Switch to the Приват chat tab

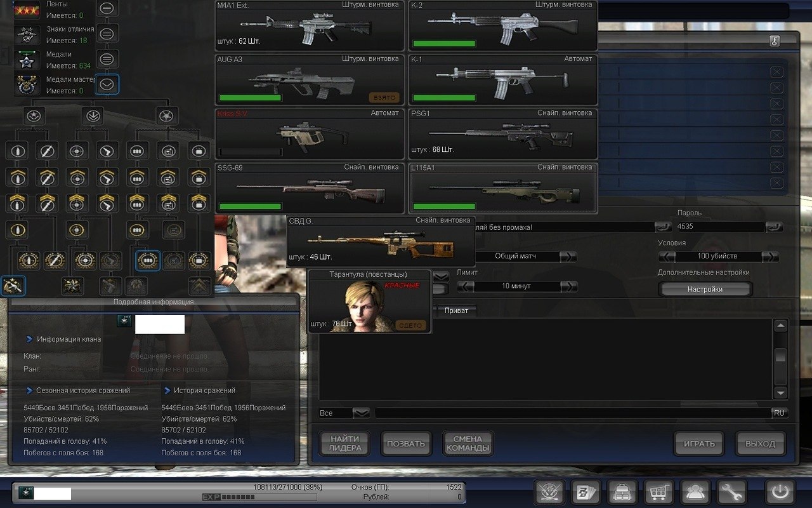tap(456, 311)
